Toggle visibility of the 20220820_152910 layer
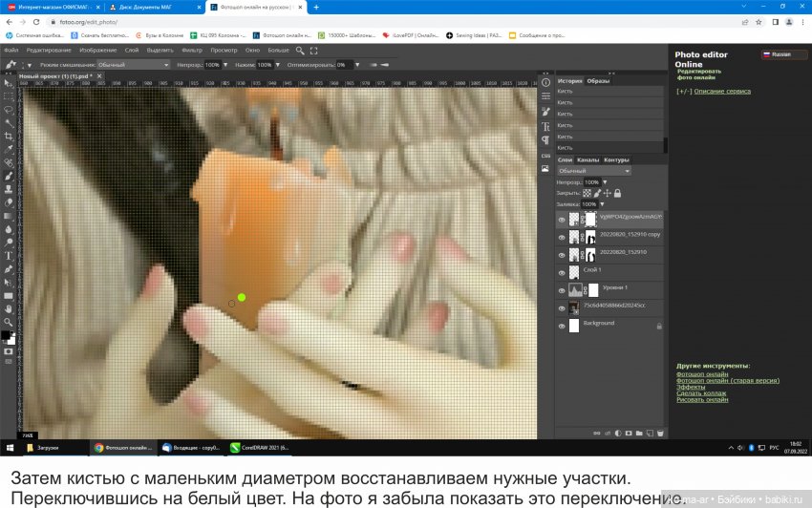 tap(562, 255)
